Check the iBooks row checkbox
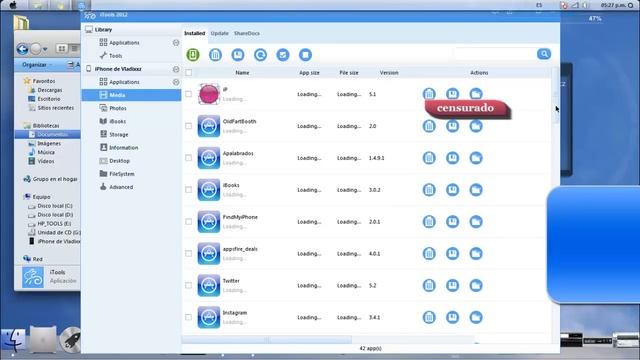Image resolution: width=640 pixels, height=360 pixels. point(189,189)
